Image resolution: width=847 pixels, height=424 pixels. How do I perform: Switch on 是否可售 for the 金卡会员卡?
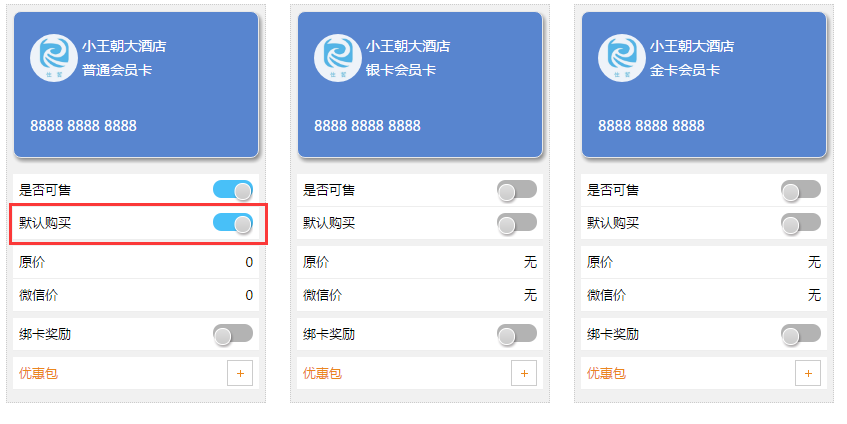click(x=801, y=190)
